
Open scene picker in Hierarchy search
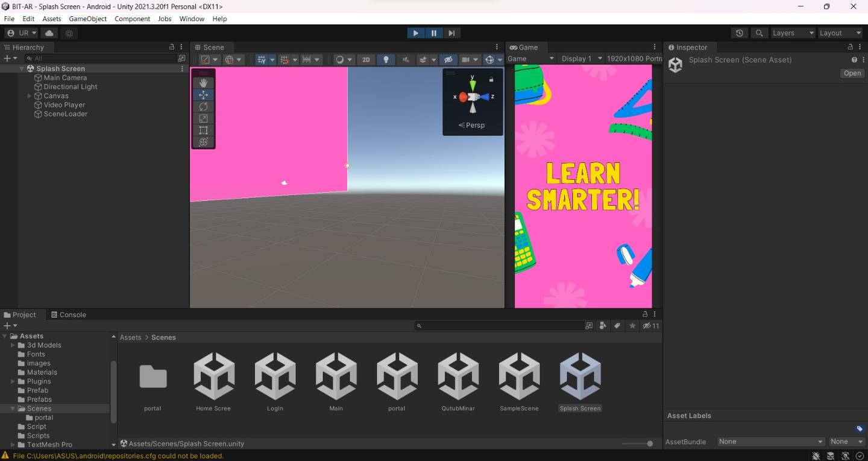pos(181,59)
